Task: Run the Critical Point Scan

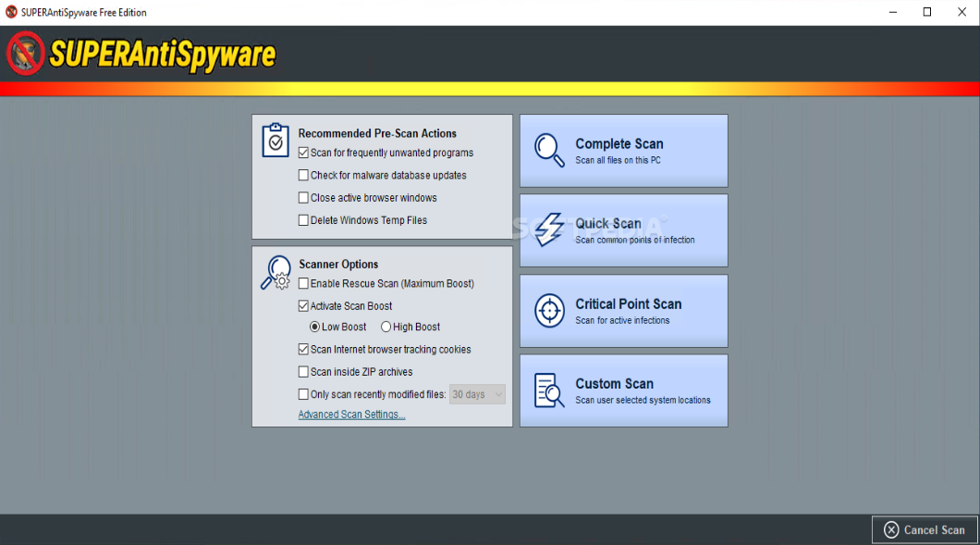Action: tap(624, 311)
